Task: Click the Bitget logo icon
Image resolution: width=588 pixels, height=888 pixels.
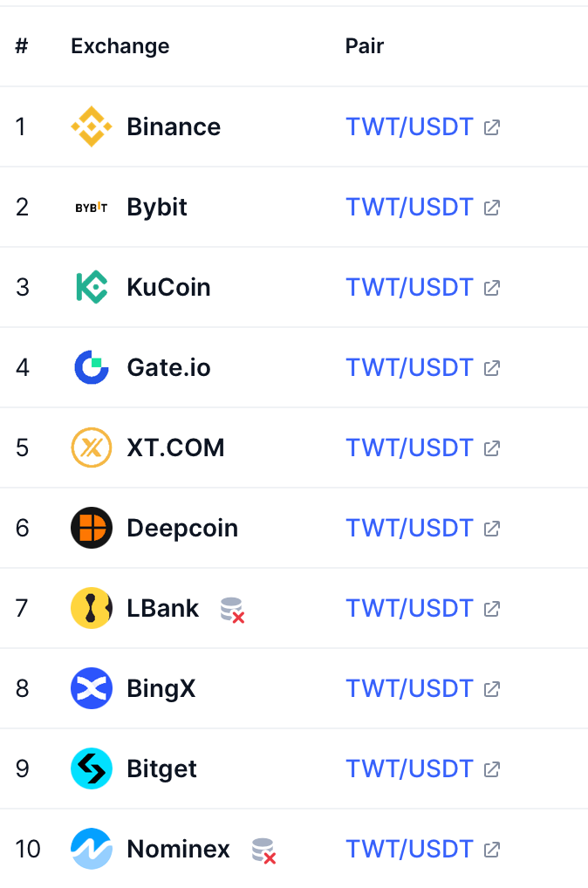Action: click(92, 768)
